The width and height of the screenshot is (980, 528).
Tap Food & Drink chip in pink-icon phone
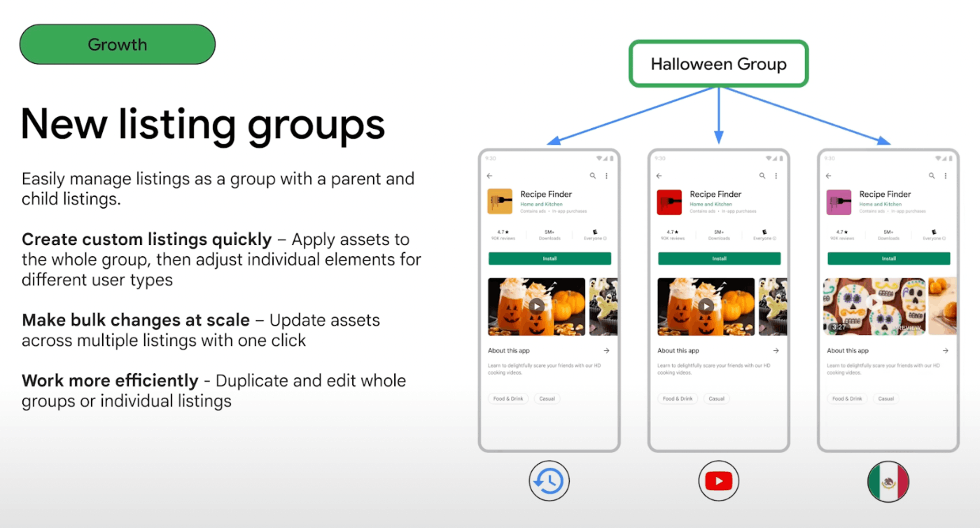tap(847, 398)
